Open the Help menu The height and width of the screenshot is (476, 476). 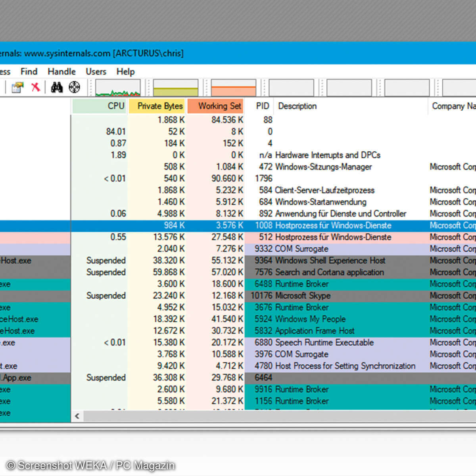click(x=125, y=71)
